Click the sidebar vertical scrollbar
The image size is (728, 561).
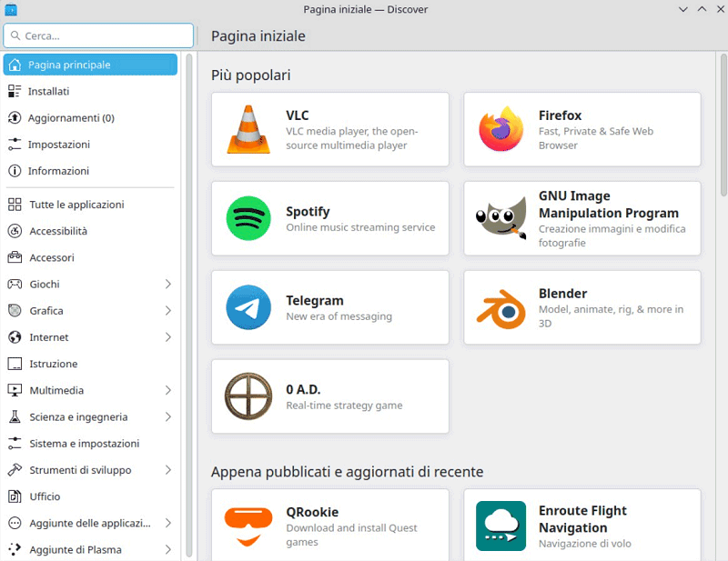pos(189,305)
